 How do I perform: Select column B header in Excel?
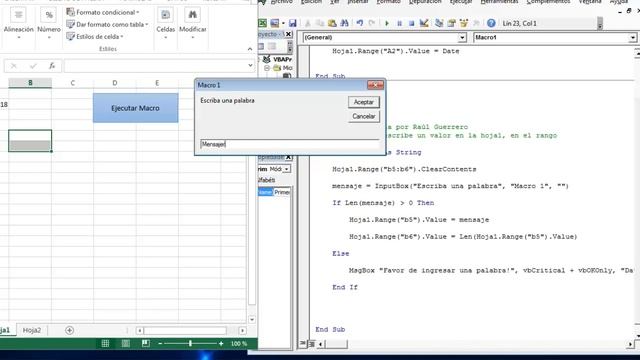point(30,83)
